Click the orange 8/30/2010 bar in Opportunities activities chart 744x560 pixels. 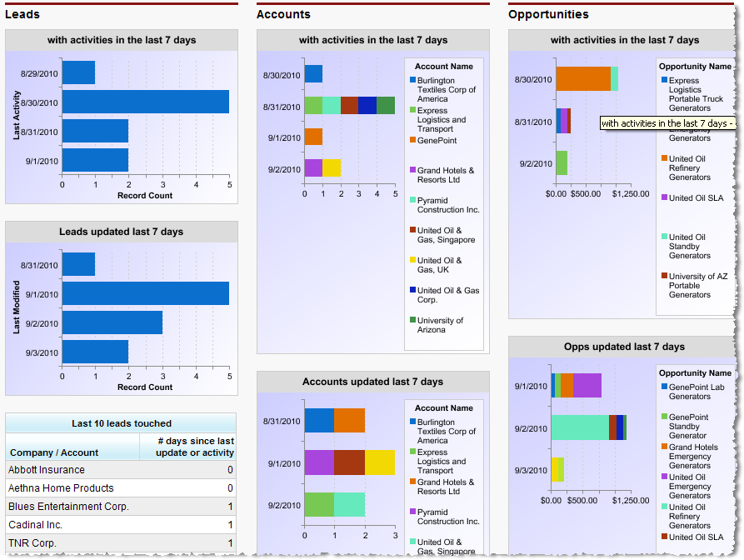[x=582, y=79]
